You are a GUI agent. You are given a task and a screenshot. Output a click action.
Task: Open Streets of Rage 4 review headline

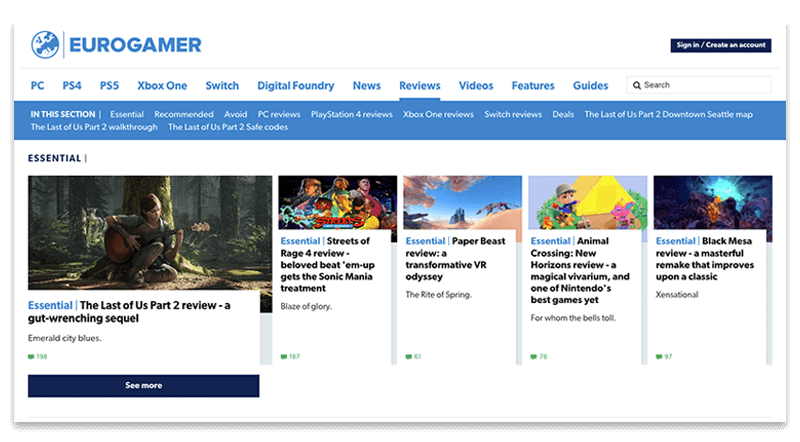[x=328, y=264]
